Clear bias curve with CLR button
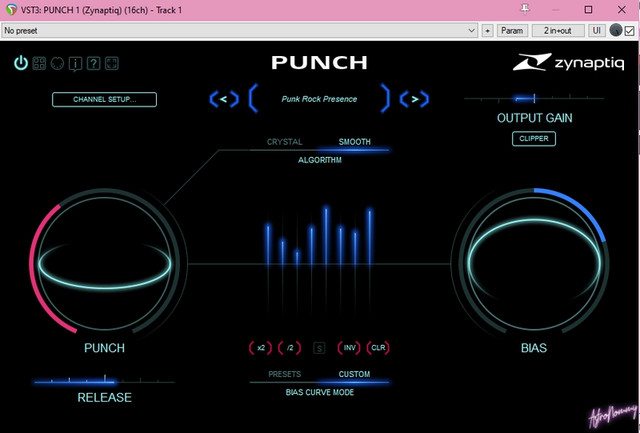Image resolution: width=640 pixels, height=433 pixels. [x=378, y=348]
